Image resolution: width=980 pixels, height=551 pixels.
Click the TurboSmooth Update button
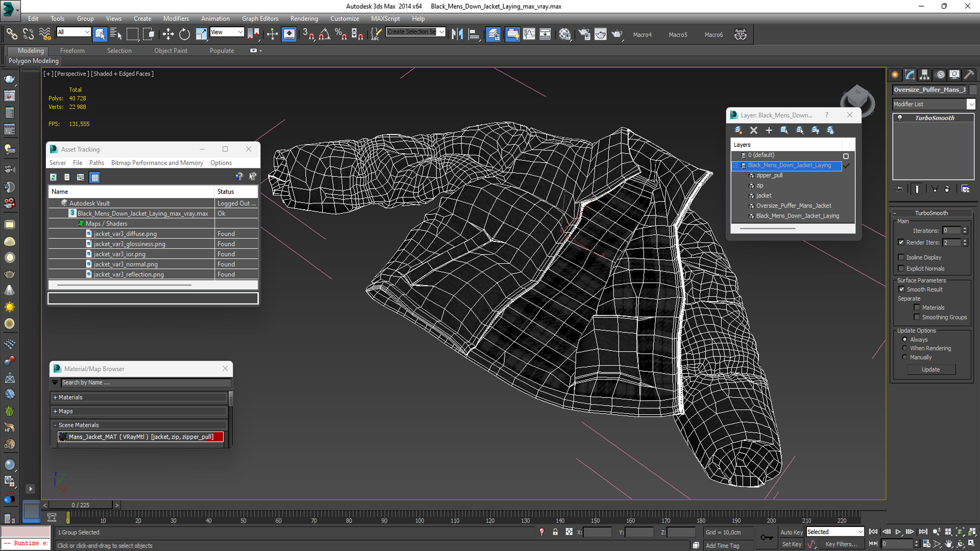click(931, 369)
